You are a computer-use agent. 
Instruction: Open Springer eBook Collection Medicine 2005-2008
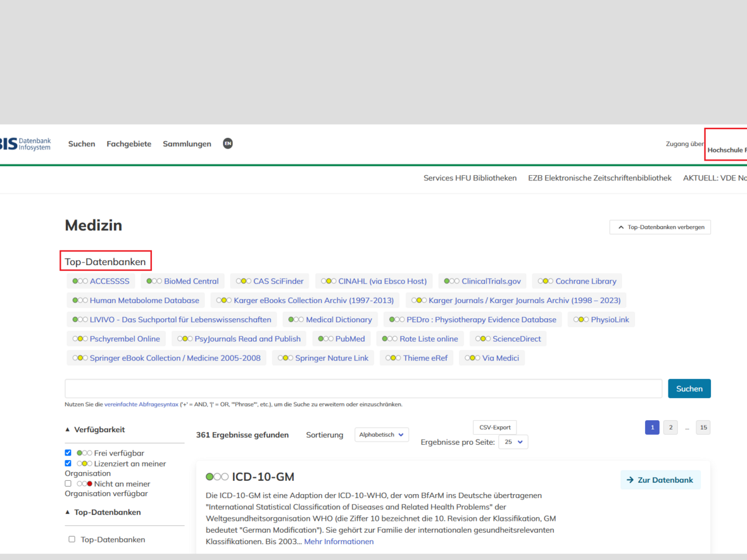click(166, 358)
